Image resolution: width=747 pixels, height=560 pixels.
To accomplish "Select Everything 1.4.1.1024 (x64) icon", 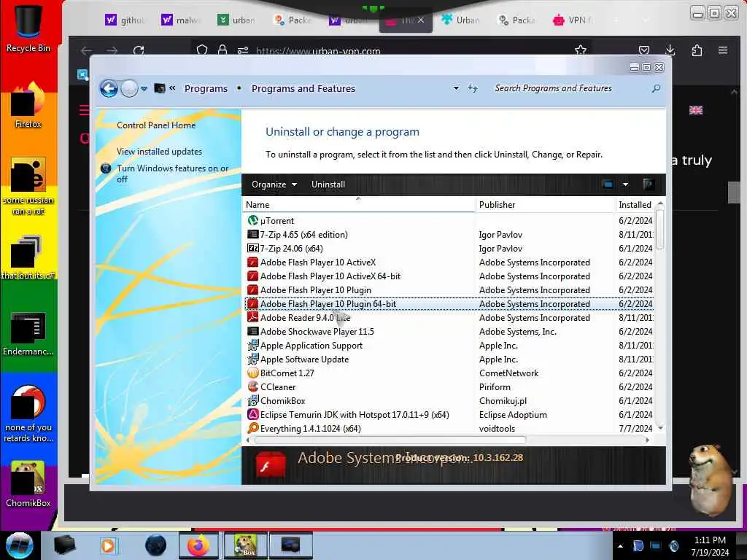I will pos(253,428).
